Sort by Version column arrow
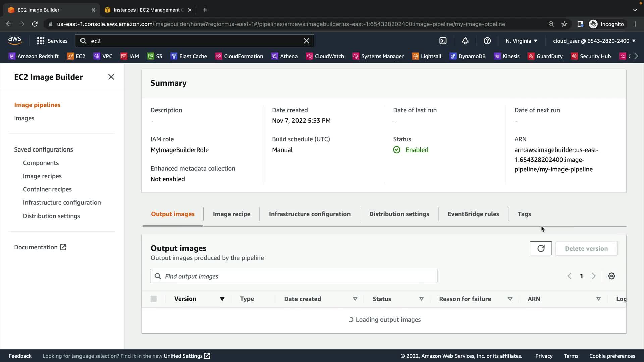Viewport: 644px width, 362px height. tap(222, 299)
